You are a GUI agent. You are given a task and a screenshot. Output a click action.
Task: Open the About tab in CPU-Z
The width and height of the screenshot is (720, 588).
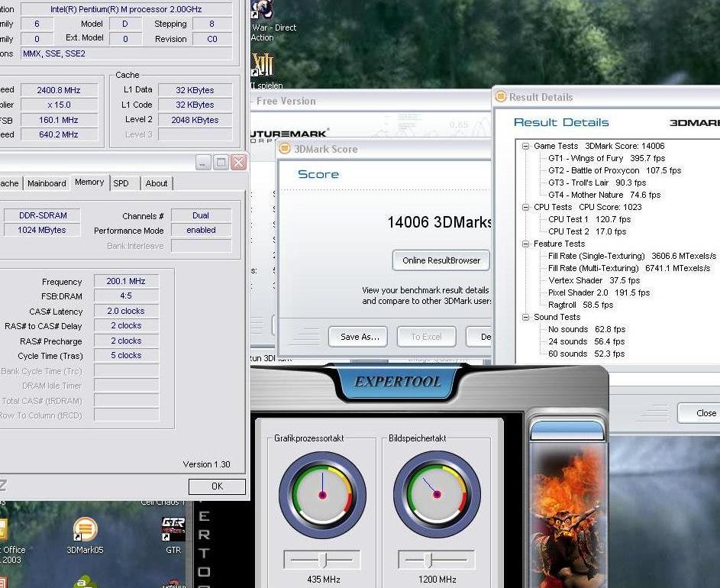click(156, 183)
